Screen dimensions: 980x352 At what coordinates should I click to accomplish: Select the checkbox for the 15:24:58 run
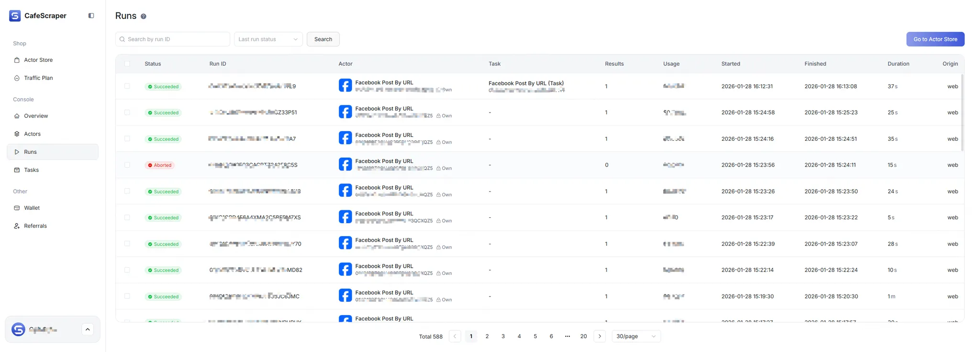pyautogui.click(x=127, y=113)
